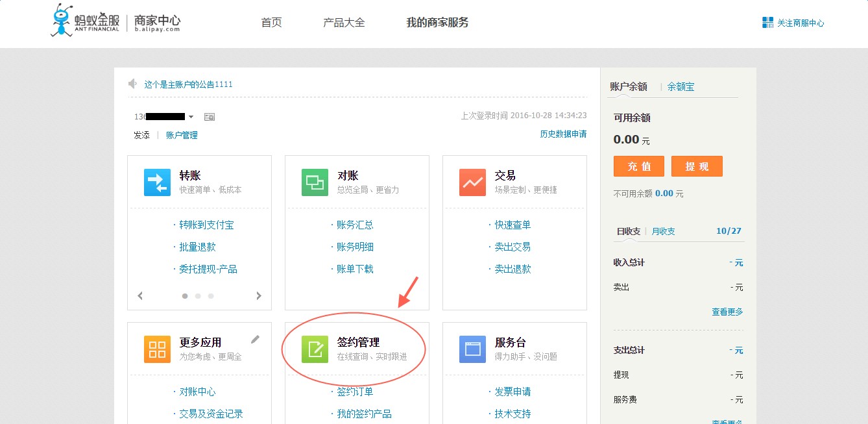Click the orange 提现 button

(697, 166)
